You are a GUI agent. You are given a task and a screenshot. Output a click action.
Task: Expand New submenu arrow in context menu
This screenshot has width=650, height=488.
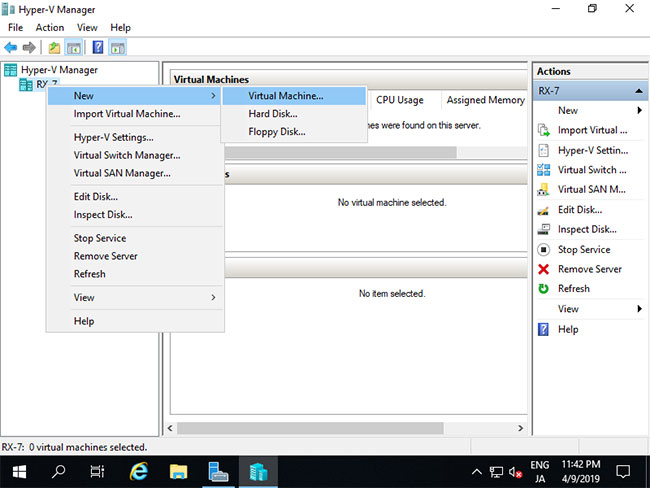(213, 96)
